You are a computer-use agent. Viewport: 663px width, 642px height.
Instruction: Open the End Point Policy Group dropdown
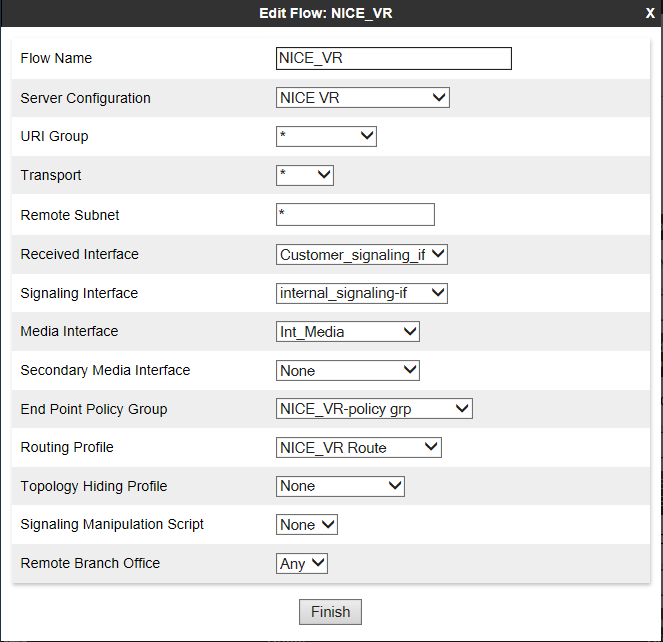[x=374, y=409]
